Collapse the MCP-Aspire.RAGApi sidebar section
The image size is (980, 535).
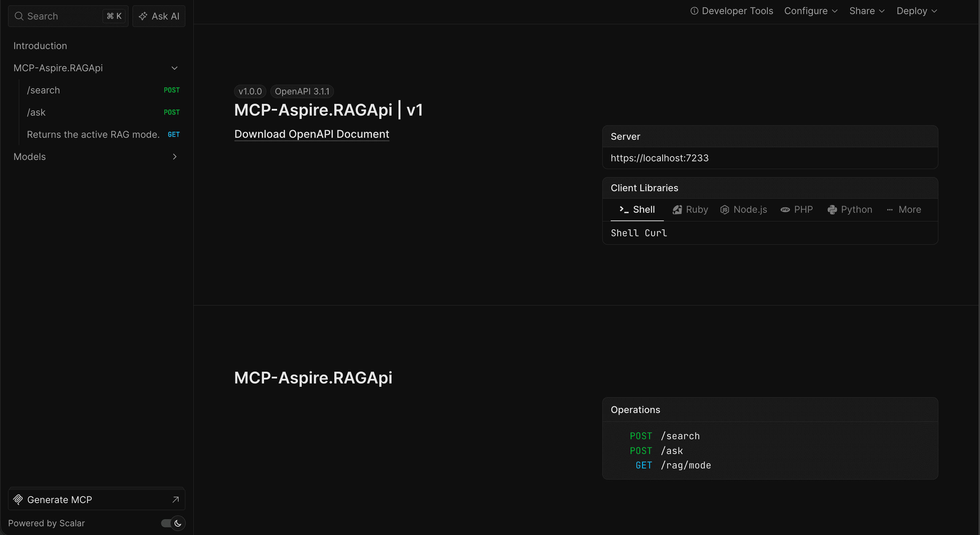tap(175, 68)
